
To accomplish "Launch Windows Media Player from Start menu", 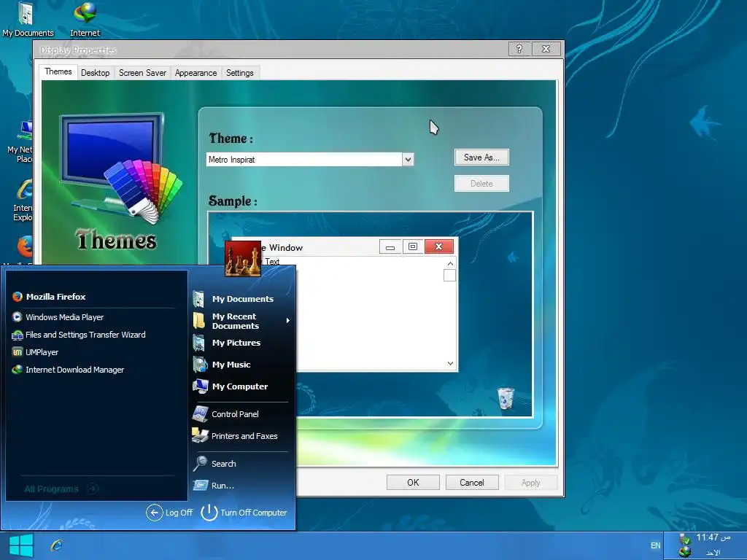I will (x=58, y=317).
